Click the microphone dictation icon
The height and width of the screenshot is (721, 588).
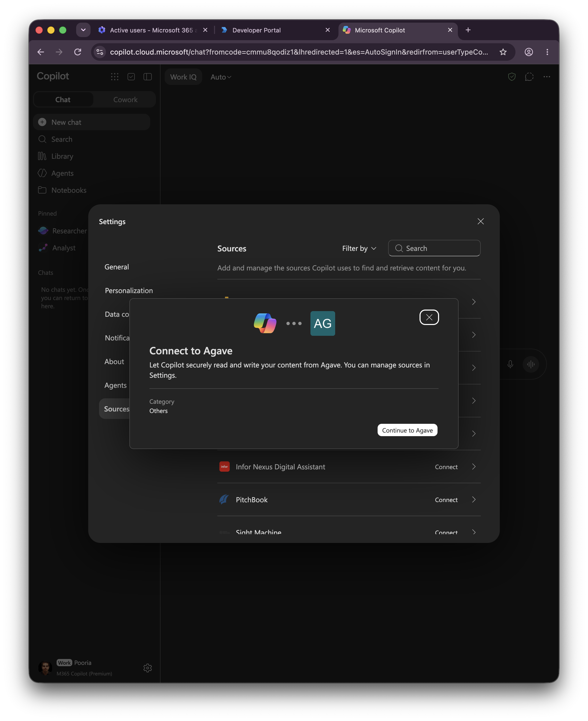(x=510, y=364)
